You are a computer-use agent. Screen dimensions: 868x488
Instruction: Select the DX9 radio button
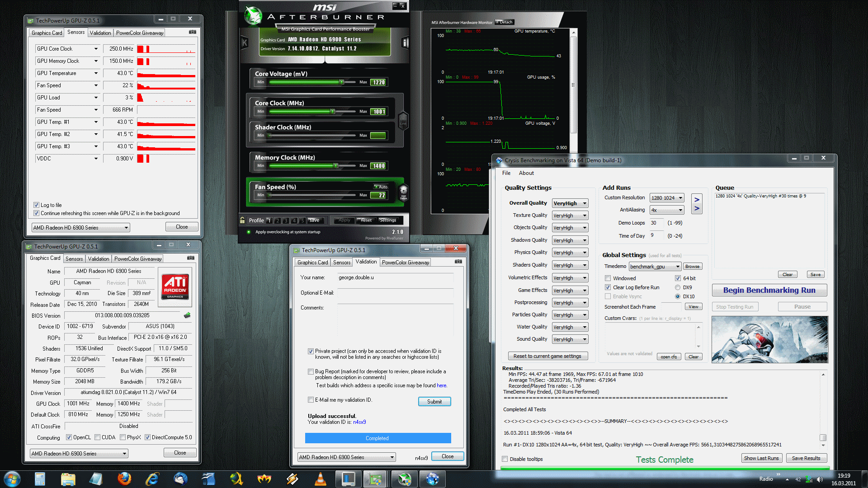point(678,287)
